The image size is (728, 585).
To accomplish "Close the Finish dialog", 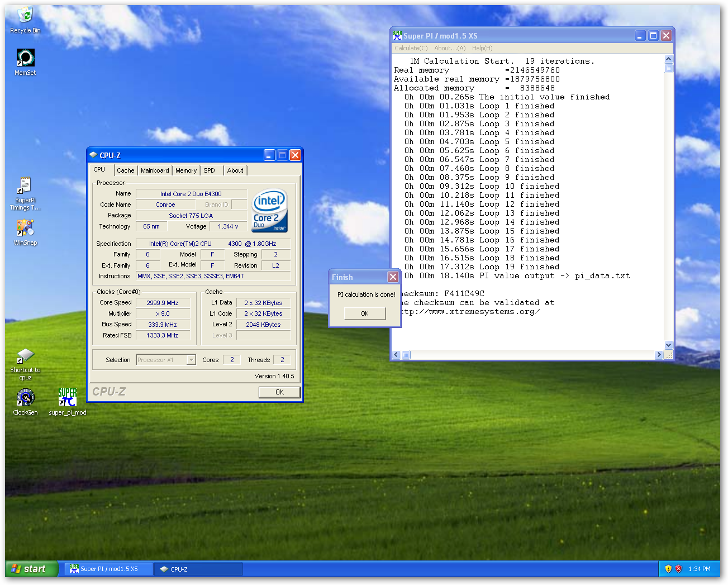I will click(x=393, y=277).
